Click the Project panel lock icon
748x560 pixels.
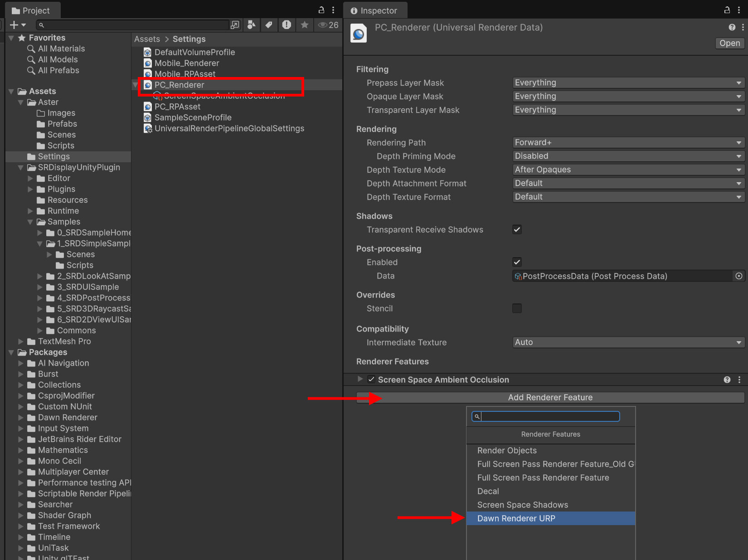[321, 10]
